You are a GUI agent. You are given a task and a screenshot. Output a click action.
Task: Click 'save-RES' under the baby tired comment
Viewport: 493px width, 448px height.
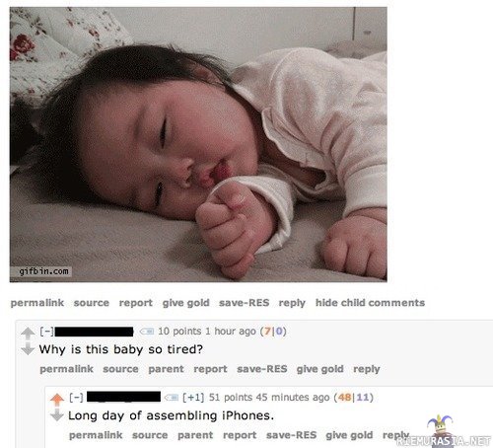(262, 369)
